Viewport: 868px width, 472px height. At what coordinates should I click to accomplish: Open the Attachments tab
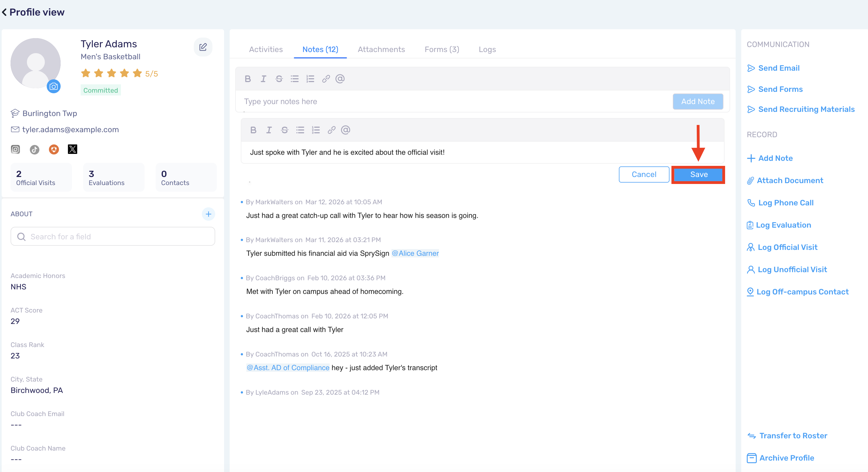click(x=381, y=50)
